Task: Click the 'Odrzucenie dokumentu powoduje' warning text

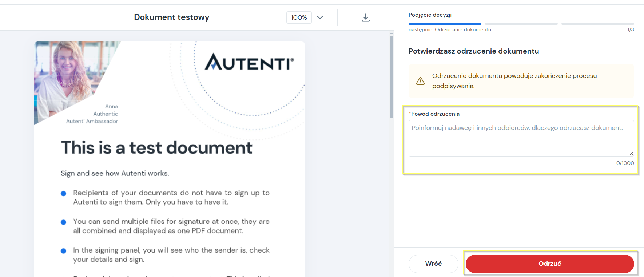Action: tap(514, 81)
